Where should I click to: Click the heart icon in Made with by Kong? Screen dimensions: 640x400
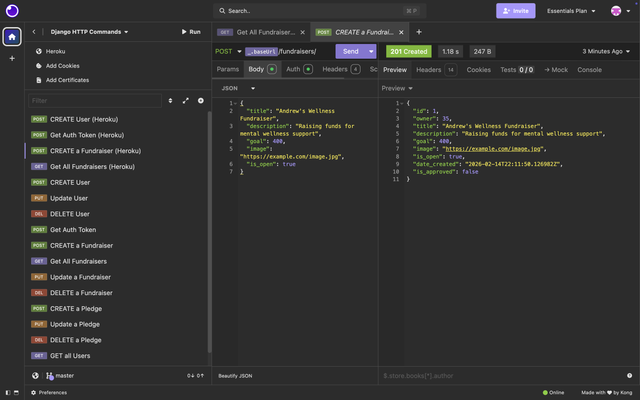tap(609, 393)
